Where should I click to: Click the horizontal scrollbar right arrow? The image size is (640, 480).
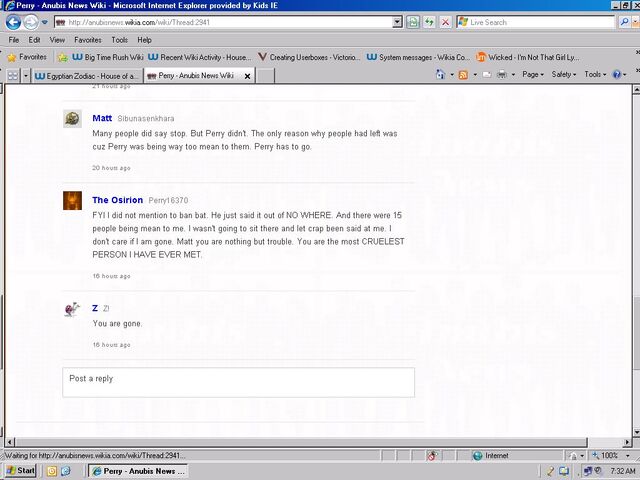[x=627, y=442]
